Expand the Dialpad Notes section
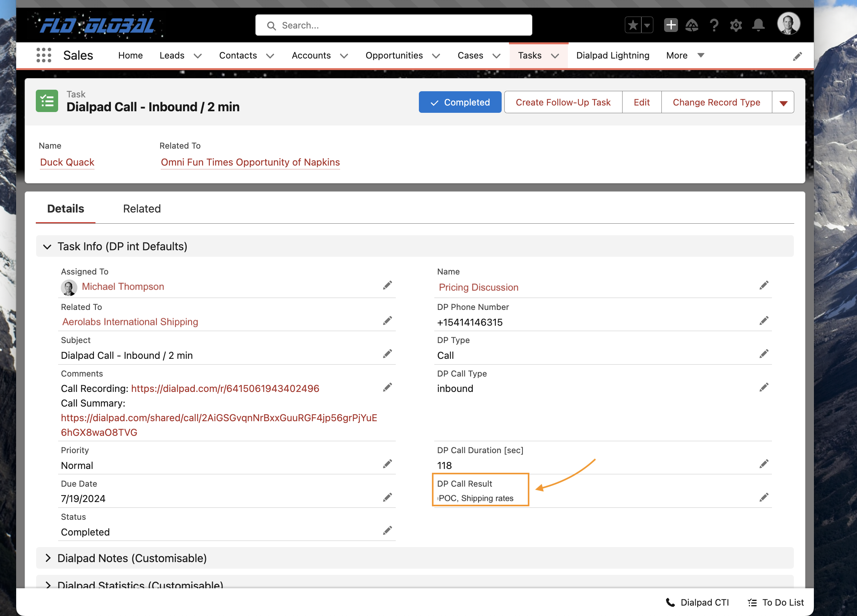Screen dimensions: 857x616 click(48, 558)
